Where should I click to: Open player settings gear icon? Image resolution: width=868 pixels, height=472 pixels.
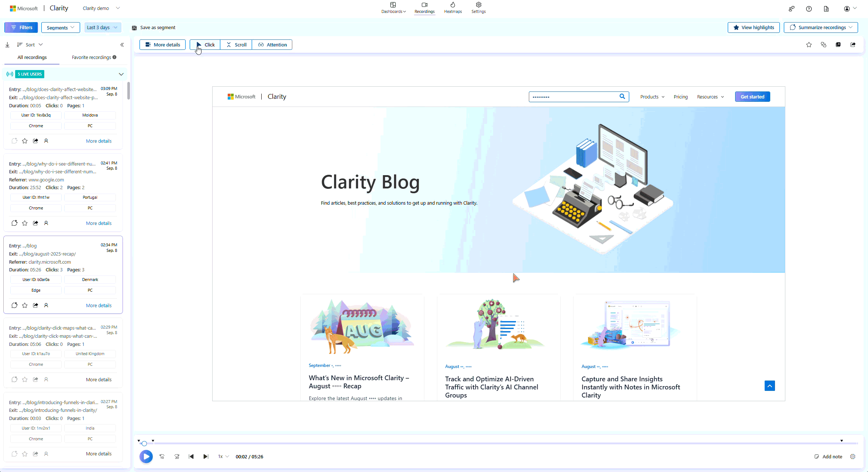pyautogui.click(x=852, y=457)
